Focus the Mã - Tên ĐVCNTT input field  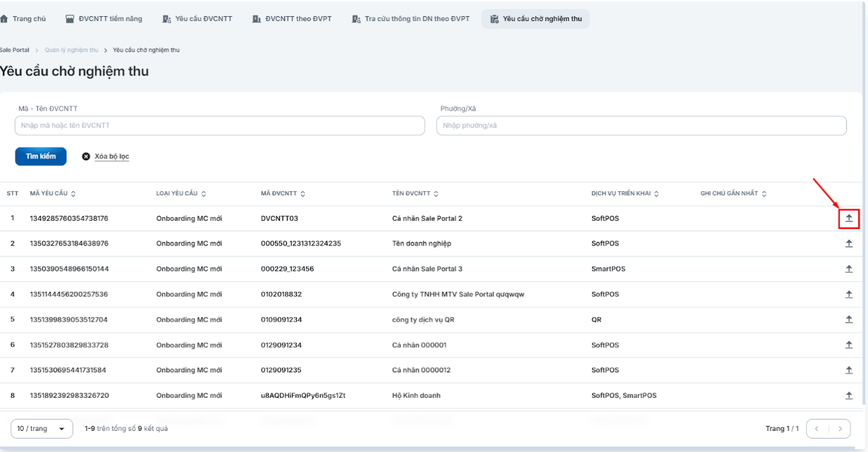pyautogui.click(x=220, y=126)
